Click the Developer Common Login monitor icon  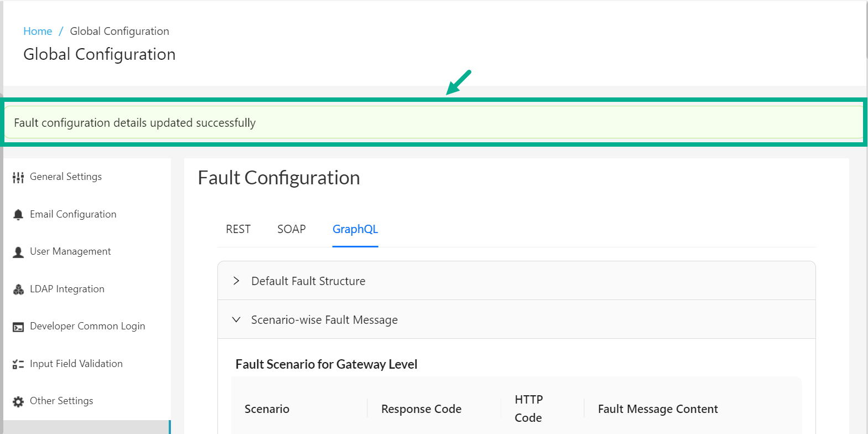(18, 325)
